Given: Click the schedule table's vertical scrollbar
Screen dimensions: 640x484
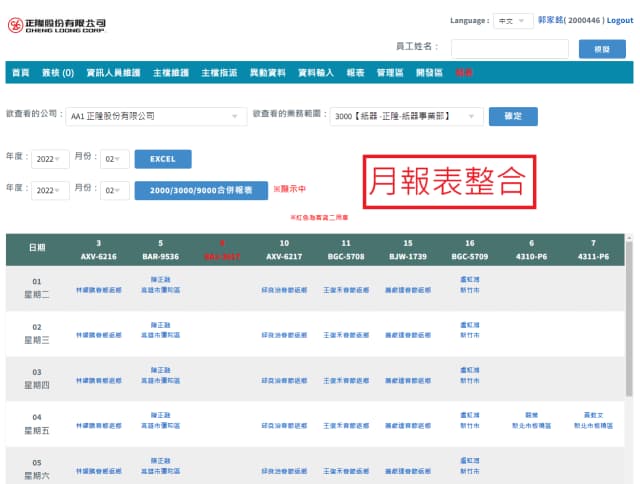Looking at the screenshot, I should [x=629, y=360].
